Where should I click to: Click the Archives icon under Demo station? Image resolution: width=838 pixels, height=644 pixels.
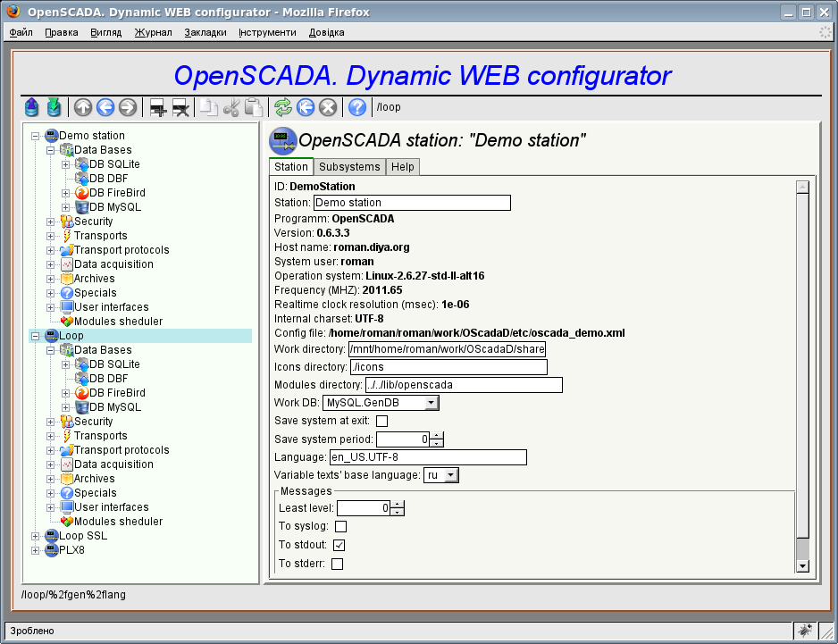tap(67, 279)
